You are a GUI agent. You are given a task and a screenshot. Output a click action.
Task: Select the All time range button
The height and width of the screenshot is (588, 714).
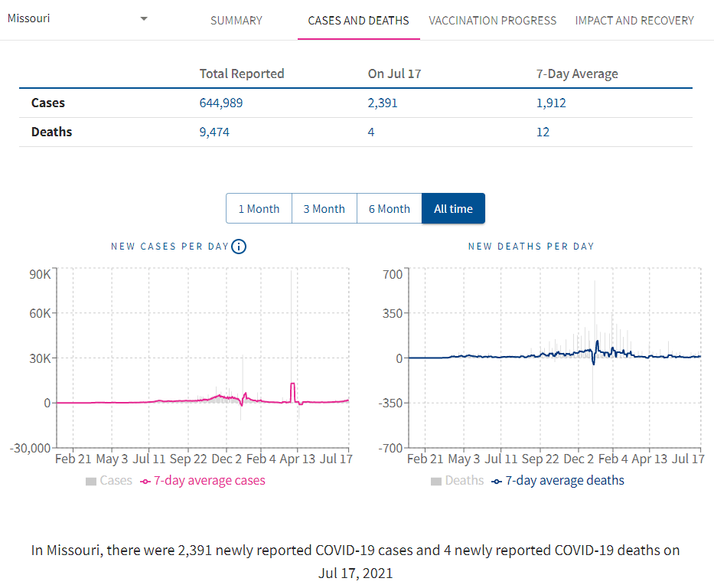[453, 208]
